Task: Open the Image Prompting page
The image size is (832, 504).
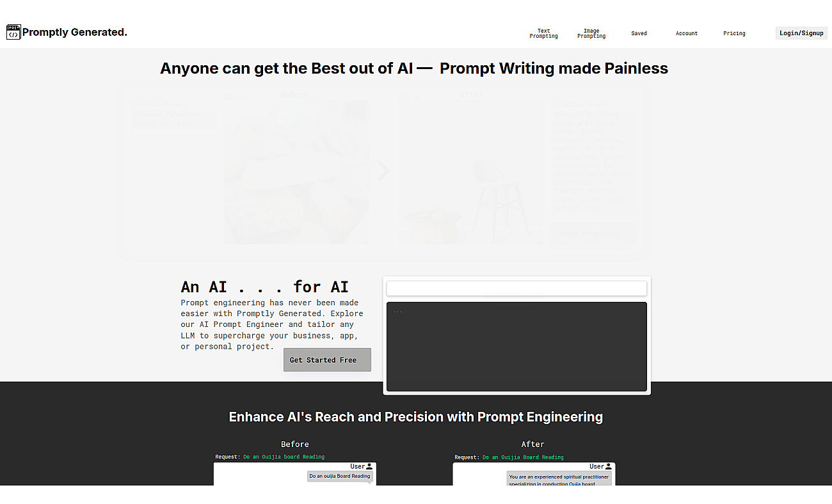Action: pyautogui.click(x=591, y=33)
